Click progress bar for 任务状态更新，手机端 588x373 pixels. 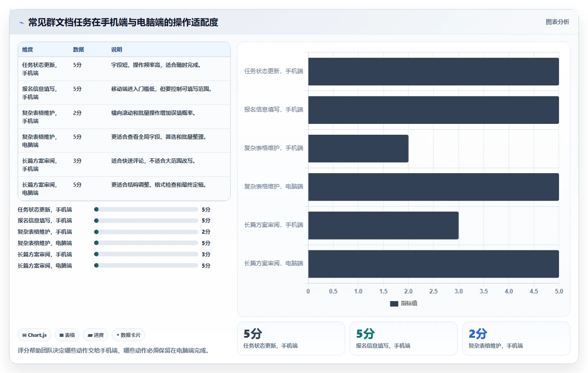point(146,209)
